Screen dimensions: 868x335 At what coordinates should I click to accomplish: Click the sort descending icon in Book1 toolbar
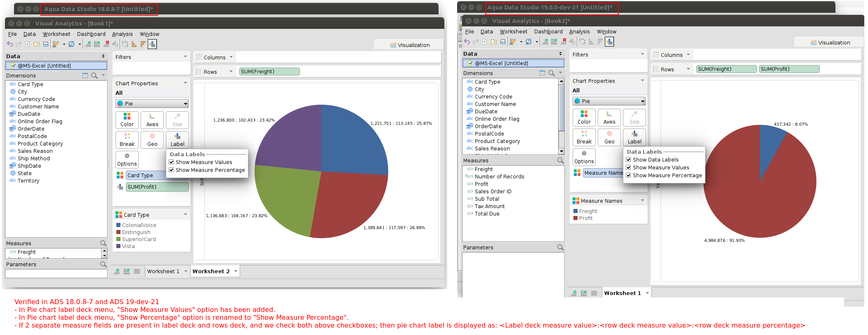pos(143,44)
